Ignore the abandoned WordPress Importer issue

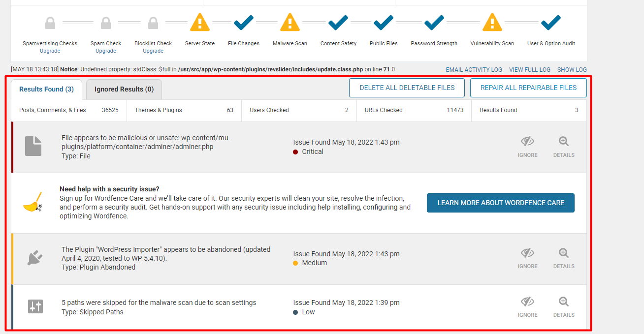point(527,257)
